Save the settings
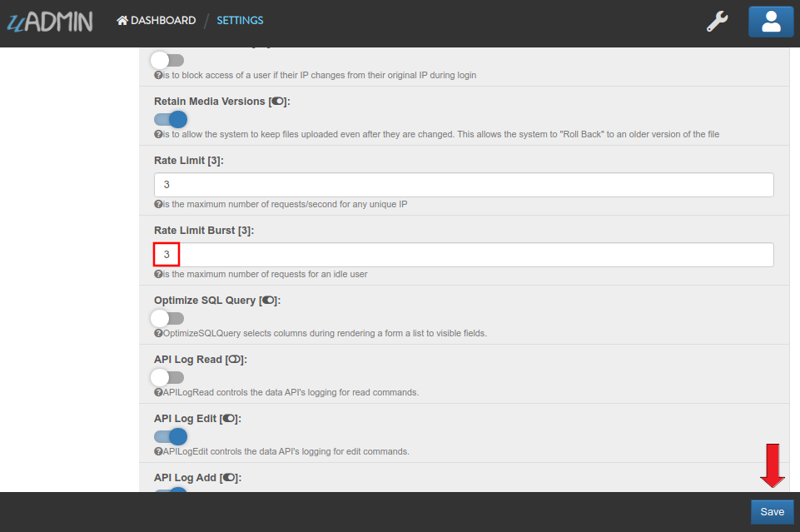 tap(772, 511)
